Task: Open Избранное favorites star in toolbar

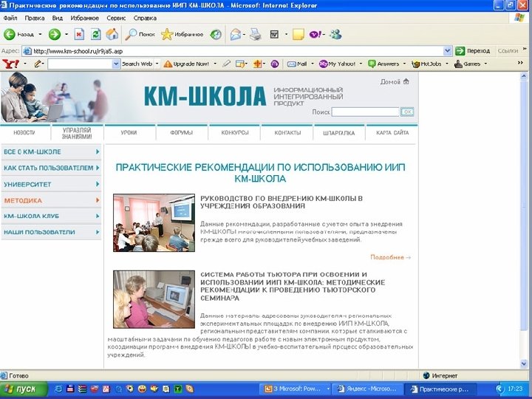Action: pyautogui.click(x=183, y=34)
